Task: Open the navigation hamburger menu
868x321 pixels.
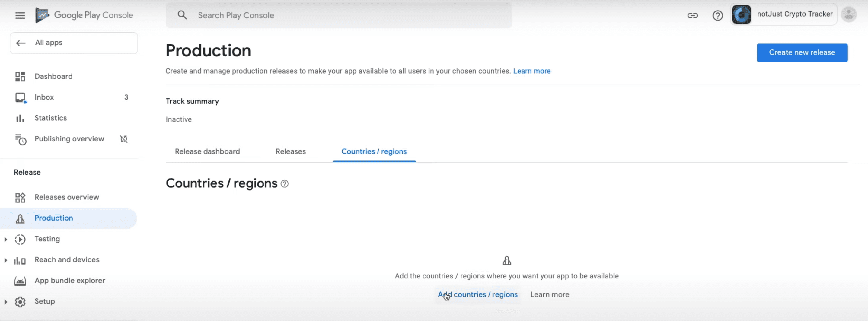Action: click(x=20, y=15)
